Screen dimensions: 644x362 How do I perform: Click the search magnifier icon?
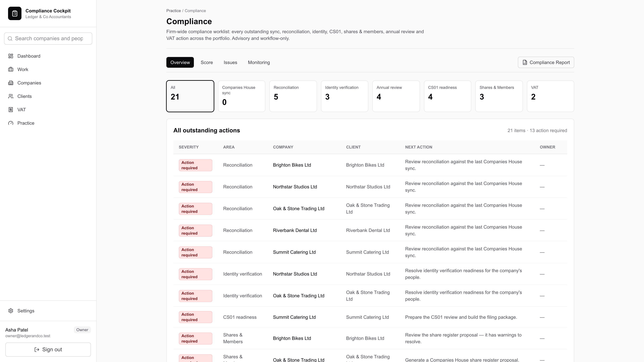tap(10, 39)
